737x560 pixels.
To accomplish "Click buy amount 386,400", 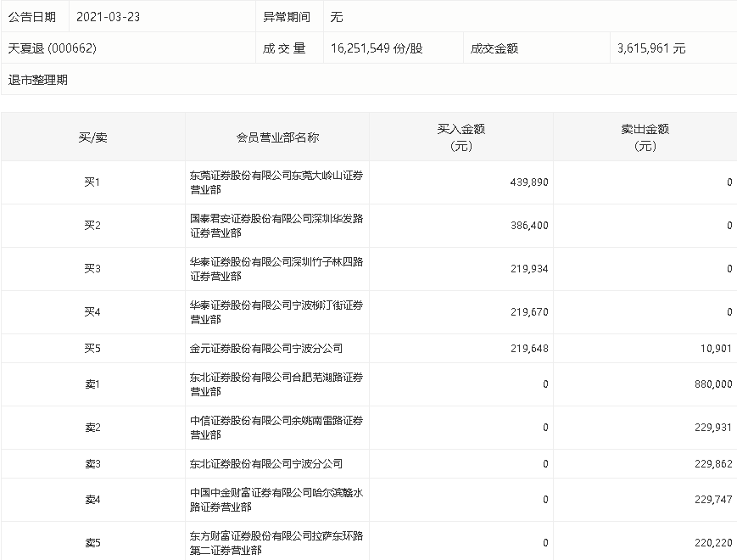I will (529, 225).
